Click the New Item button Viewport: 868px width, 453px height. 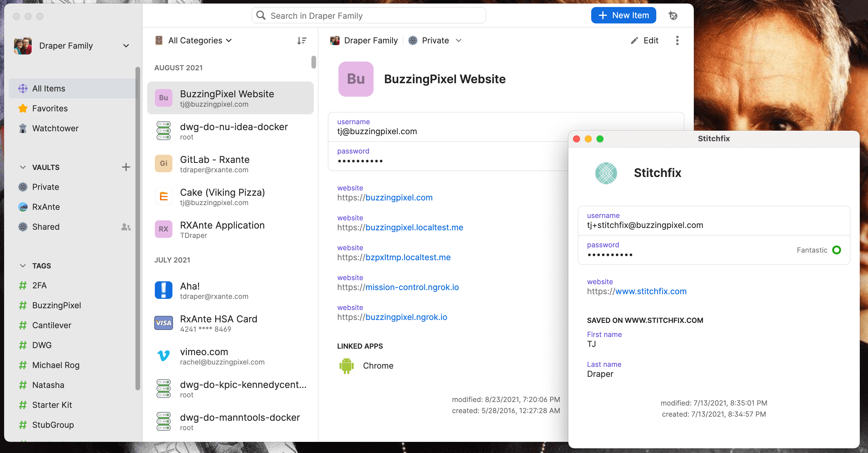tap(623, 16)
